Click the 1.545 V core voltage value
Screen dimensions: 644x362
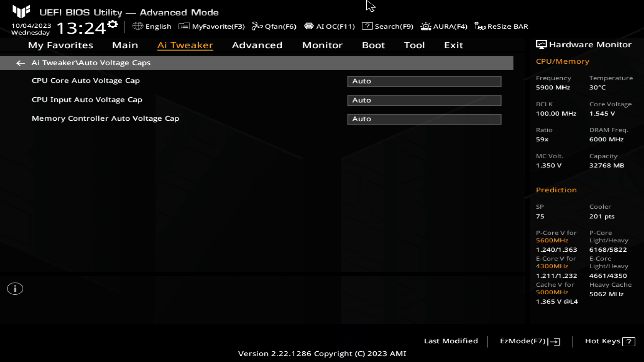[602, 114]
